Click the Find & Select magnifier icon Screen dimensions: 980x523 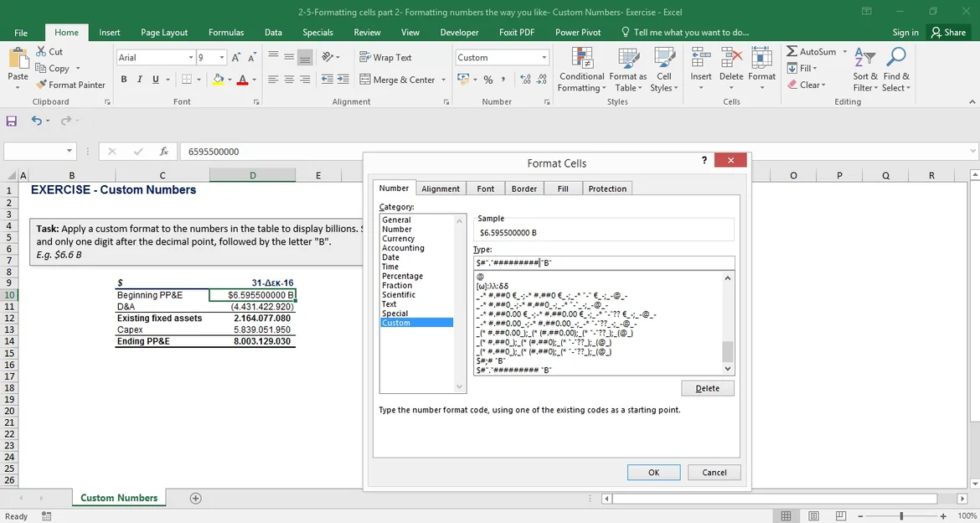(x=895, y=58)
